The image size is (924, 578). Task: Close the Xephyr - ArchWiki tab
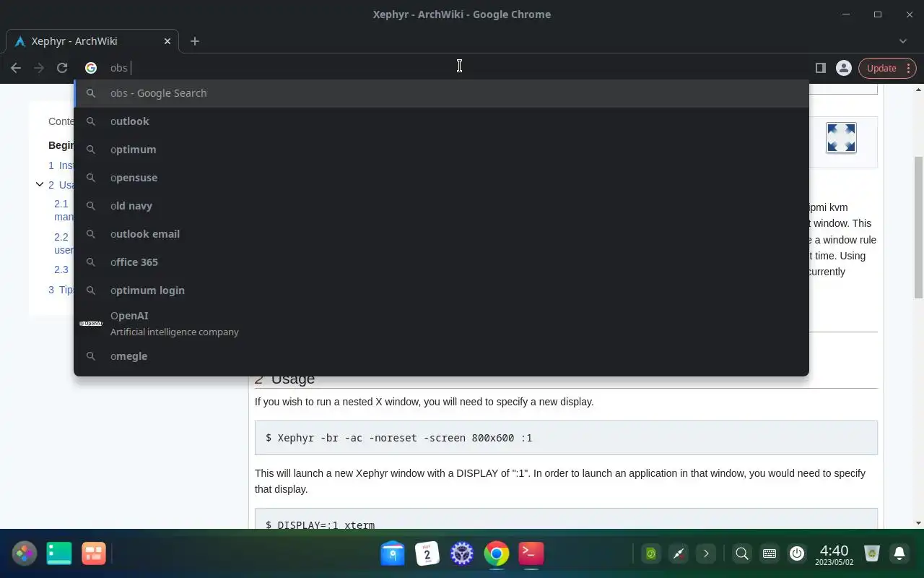[x=167, y=41]
